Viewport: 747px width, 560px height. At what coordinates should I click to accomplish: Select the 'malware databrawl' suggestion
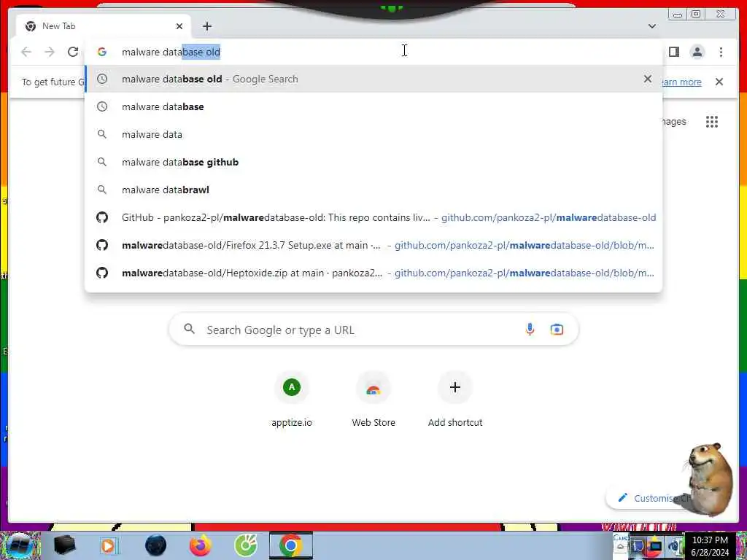373,190
